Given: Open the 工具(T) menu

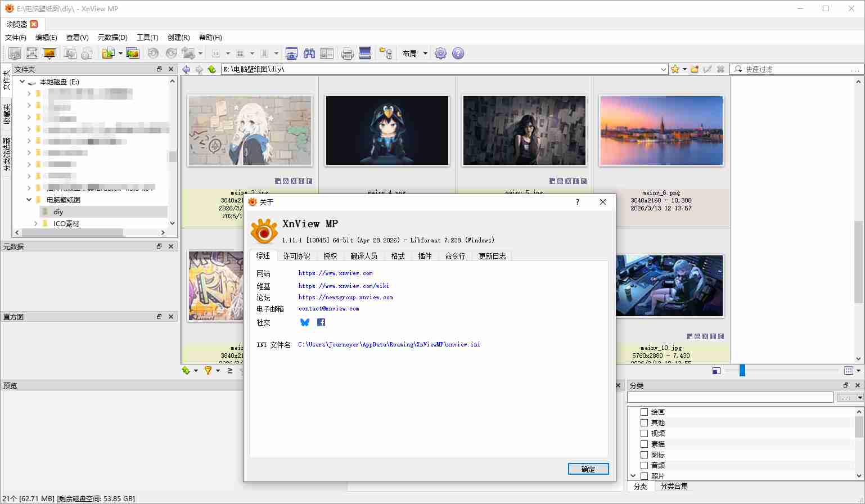Looking at the screenshot, I should click(147, 38).
